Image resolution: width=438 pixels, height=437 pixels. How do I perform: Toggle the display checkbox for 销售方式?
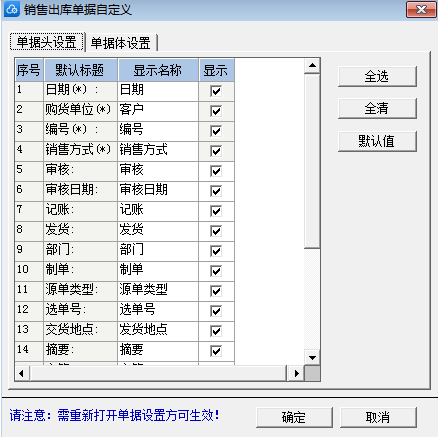click(216, 151)
